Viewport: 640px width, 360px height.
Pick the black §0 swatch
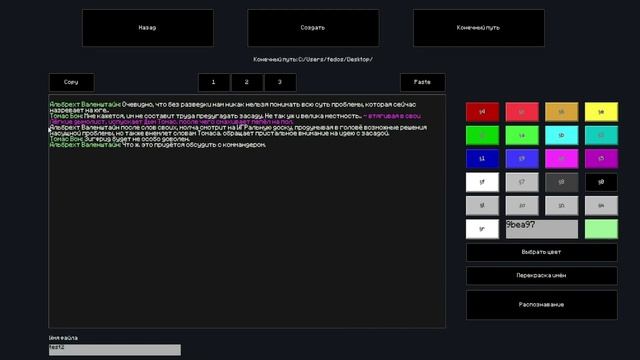click(x=601, y=182)
